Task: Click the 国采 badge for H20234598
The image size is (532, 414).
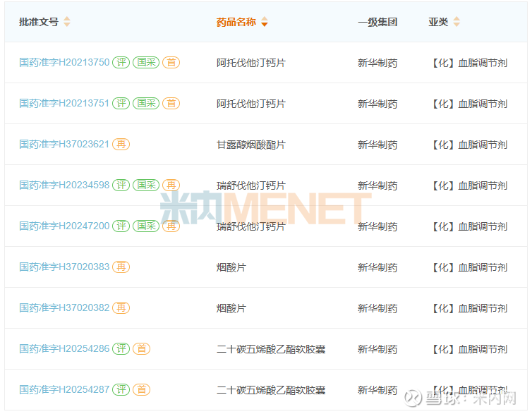Action: coord(146,185)
